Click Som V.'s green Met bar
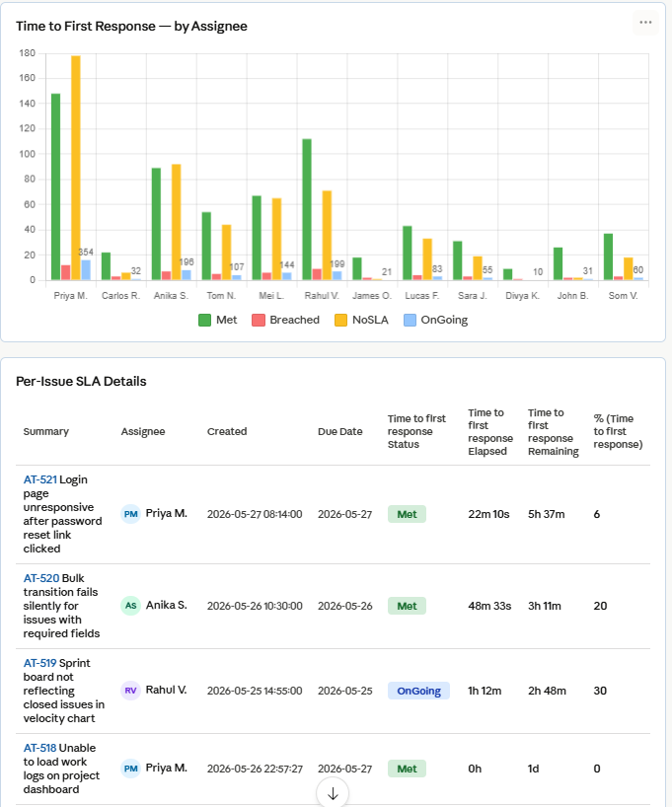 click(608, 257)
